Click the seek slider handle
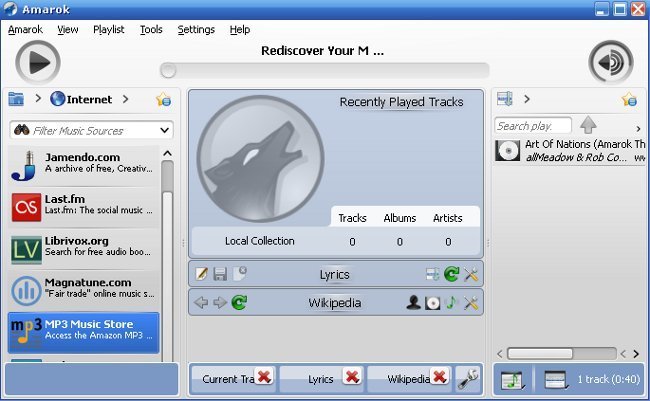Viewport: 650px width, 401px height. (x=168, y=70)
